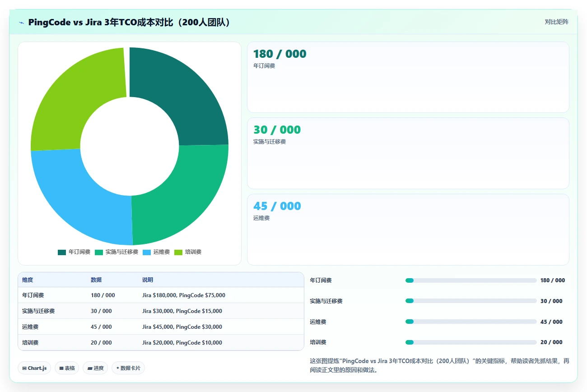The height and width of the screenshot is (392, 587).
Task: Click the 运维费 progress bar
Action: pos(471,322)
